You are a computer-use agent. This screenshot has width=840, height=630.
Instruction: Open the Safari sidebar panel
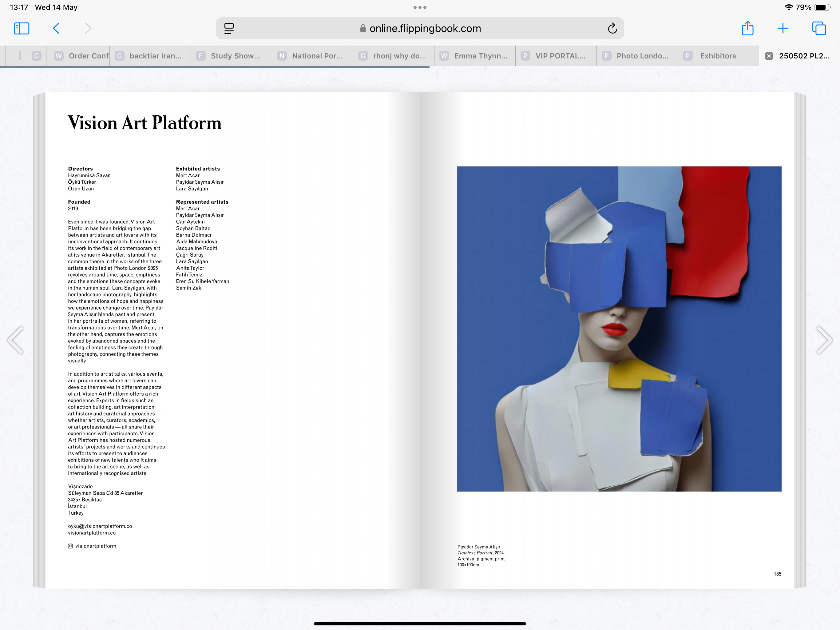(x=21, y=29)
